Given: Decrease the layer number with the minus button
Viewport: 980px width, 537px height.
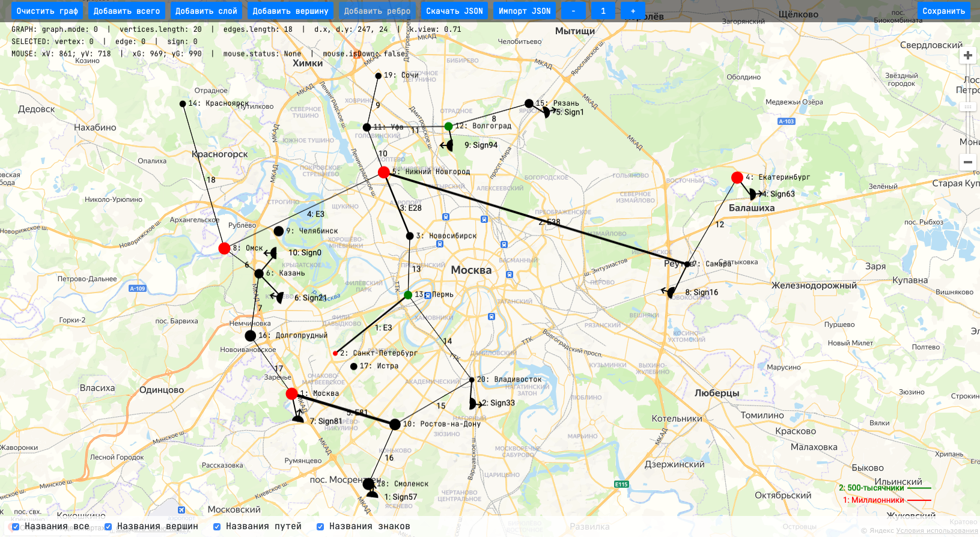Looking at the screenshot, I should pos(573,11).
